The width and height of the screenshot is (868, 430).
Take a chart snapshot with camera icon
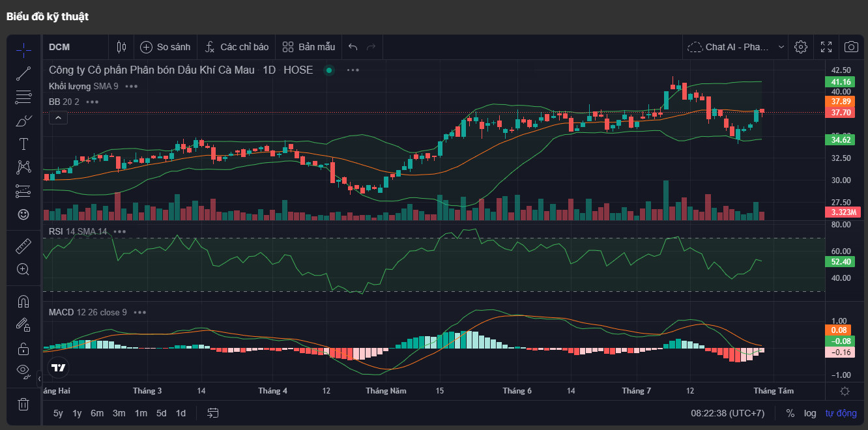pos(851,47)
